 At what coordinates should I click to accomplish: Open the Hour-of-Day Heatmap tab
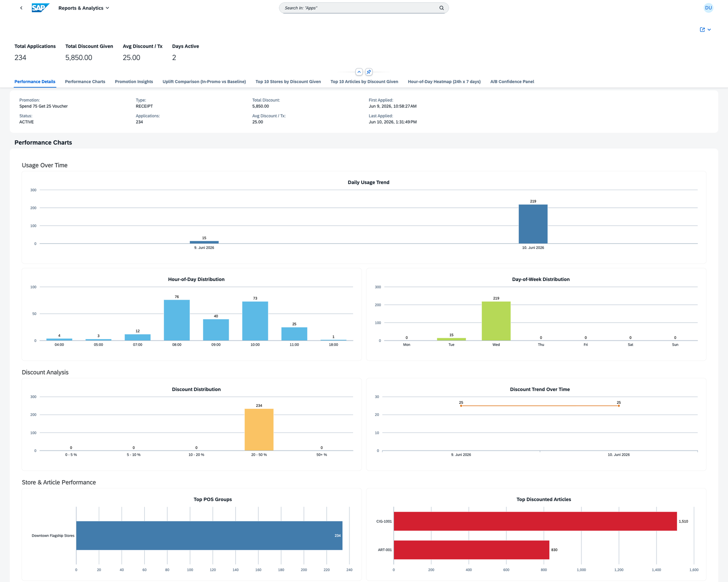(444, 82)
